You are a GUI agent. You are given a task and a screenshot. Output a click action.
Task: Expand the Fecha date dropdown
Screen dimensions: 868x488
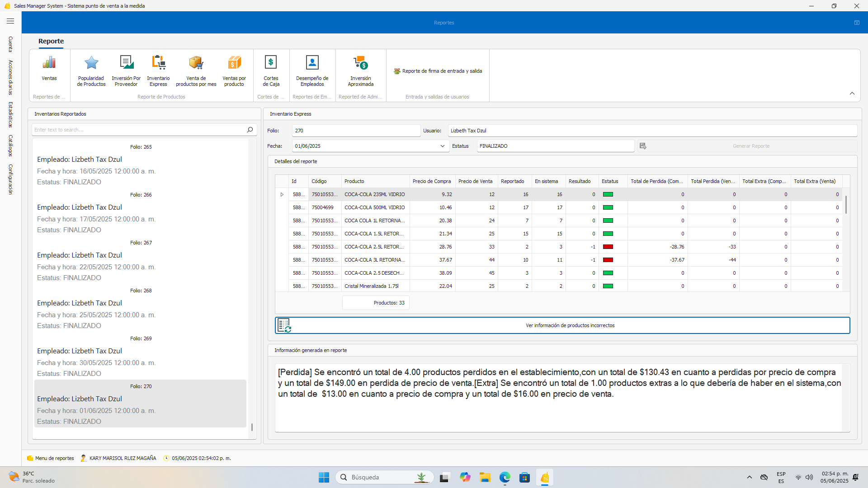(x=442, y=146)
